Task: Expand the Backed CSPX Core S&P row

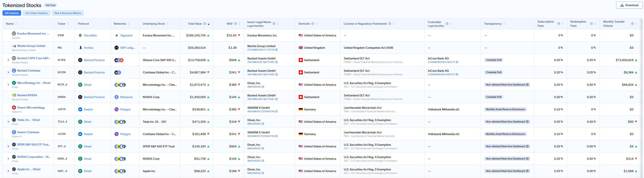Action: point(8,60)
